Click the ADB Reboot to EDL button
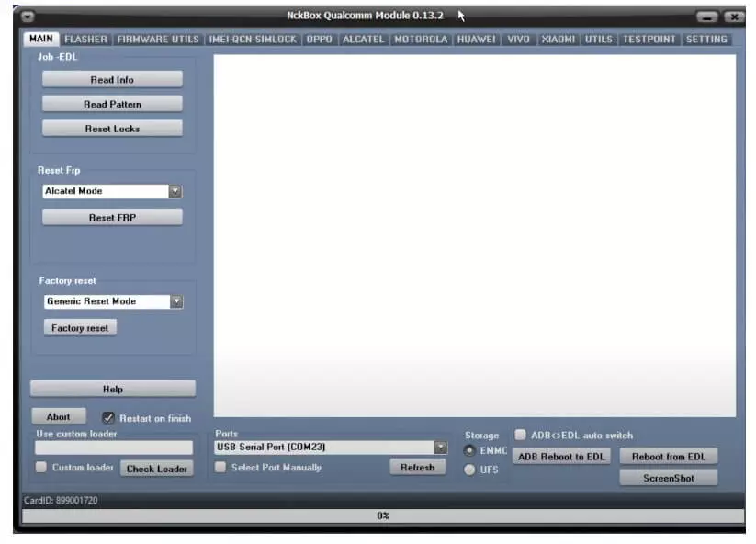 [561, 457]
